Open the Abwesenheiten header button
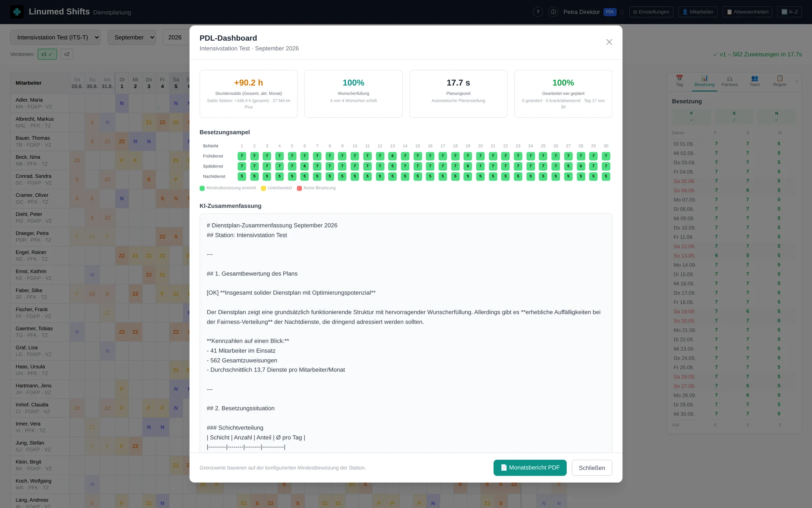Screen dimensions: 812x508 [747, 12]
